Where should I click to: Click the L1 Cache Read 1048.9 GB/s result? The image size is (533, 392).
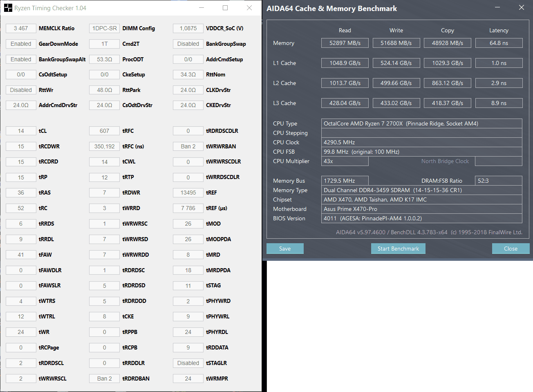tap(345, 63)
